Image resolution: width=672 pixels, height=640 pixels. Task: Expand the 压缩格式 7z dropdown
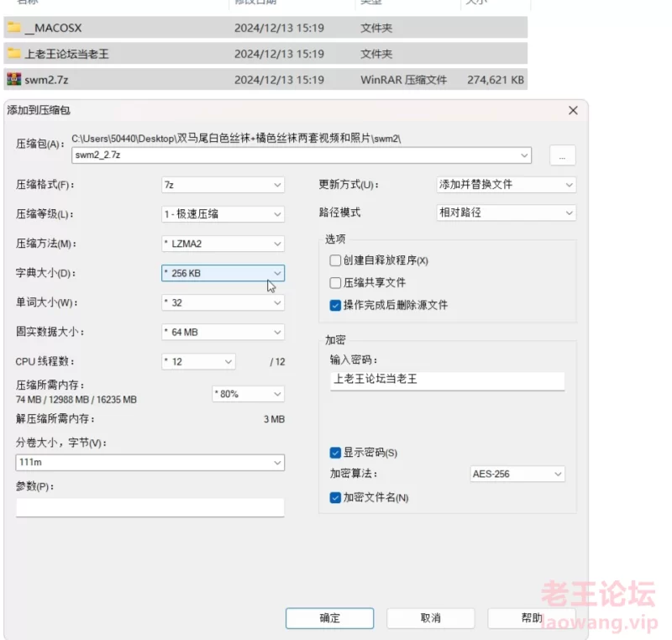(223, 184)
